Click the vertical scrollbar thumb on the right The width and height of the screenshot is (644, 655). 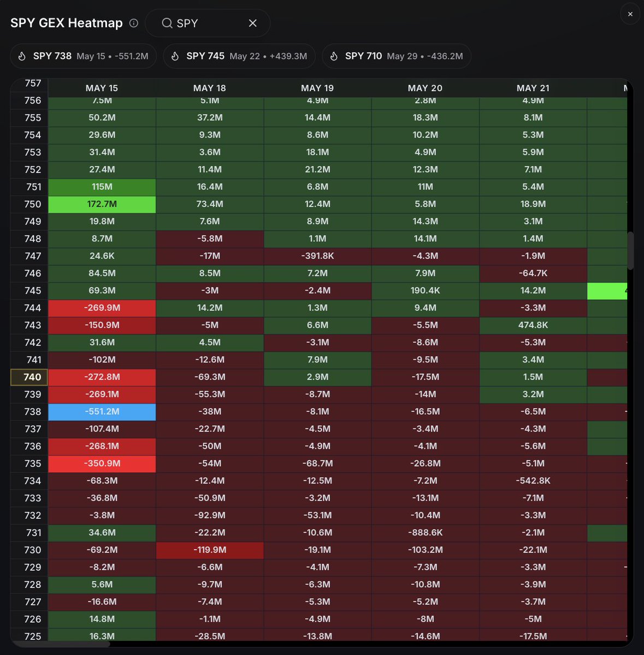(x=630, y=251)
